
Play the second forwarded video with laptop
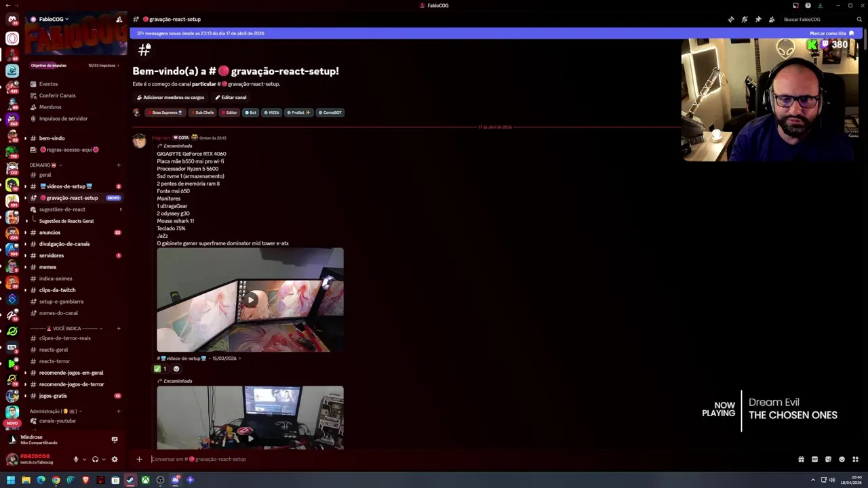(x=250, y=438)
